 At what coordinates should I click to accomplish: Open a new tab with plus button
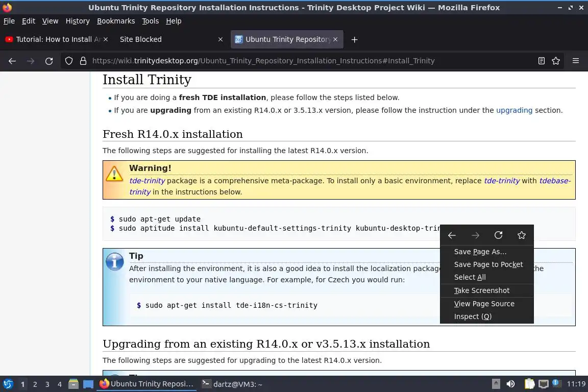click(354, 39)
